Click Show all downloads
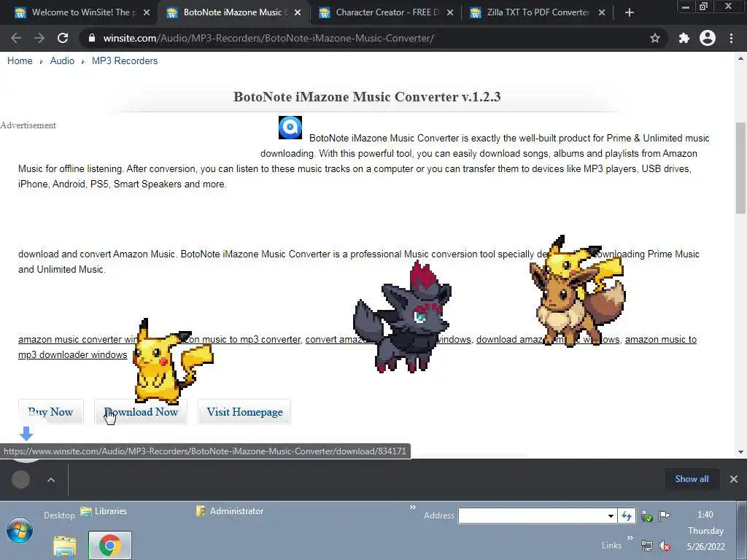 (x=692, y=479)
